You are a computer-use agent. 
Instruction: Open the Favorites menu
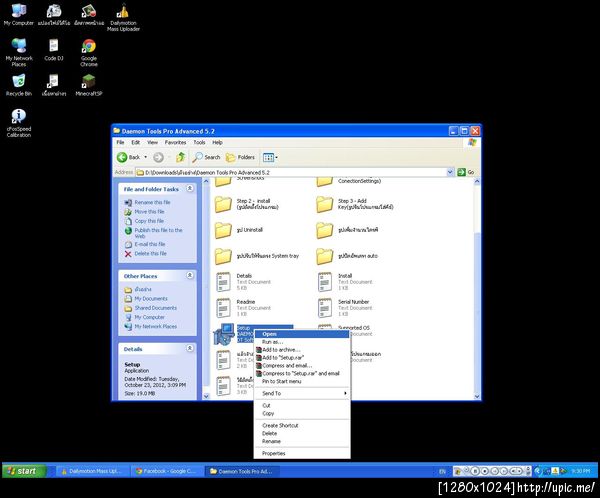[x=175, y=142]
